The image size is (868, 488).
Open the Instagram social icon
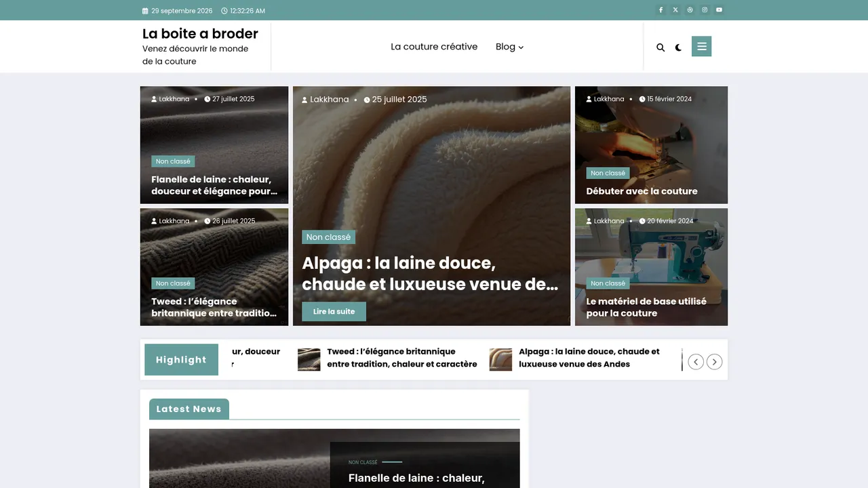click(x=705, y=10)
